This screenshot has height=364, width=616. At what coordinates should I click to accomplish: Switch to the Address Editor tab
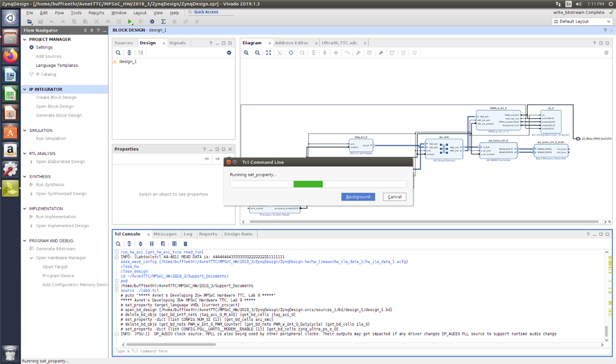[x=291, y=43]
